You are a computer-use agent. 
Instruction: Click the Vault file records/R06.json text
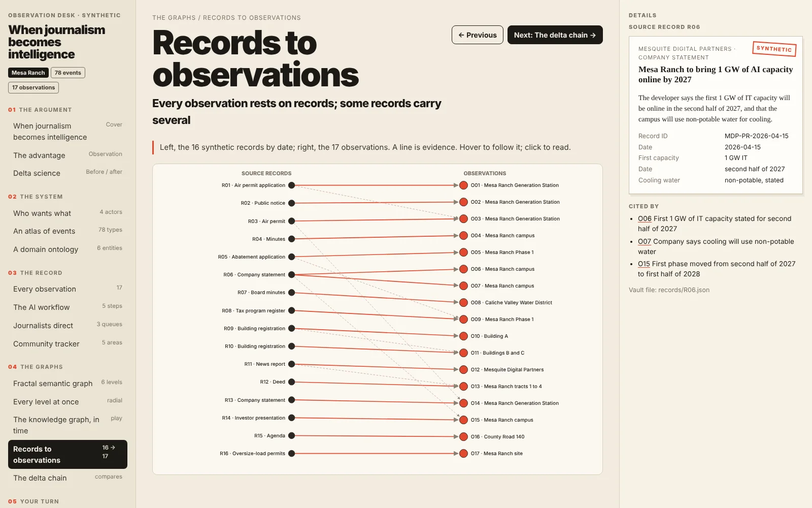coord(669,290)
